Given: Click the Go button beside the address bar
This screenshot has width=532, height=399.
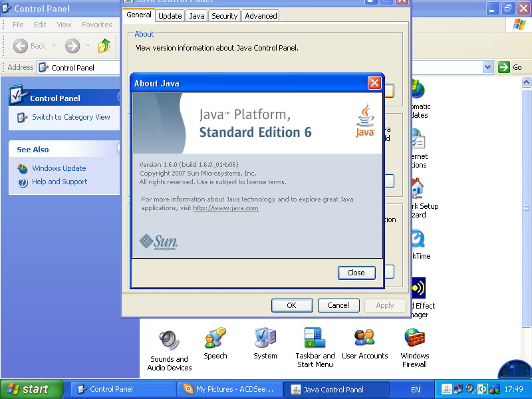Looking at the screenshot, I should tap(510, 67).
